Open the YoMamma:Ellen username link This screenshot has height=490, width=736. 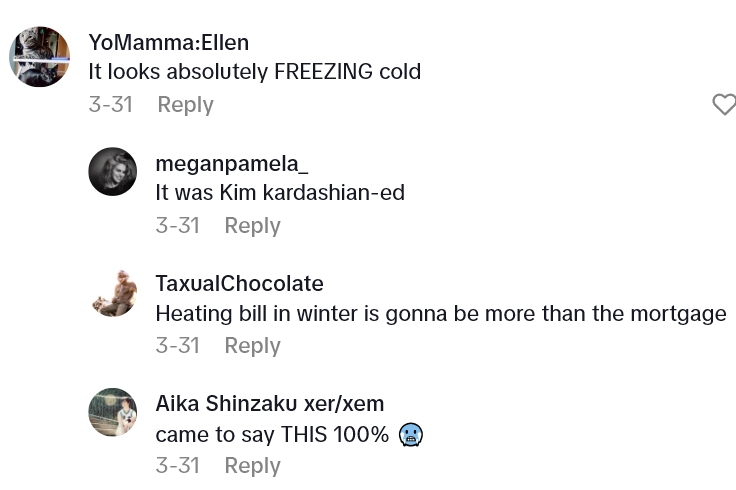pos(169,42)
